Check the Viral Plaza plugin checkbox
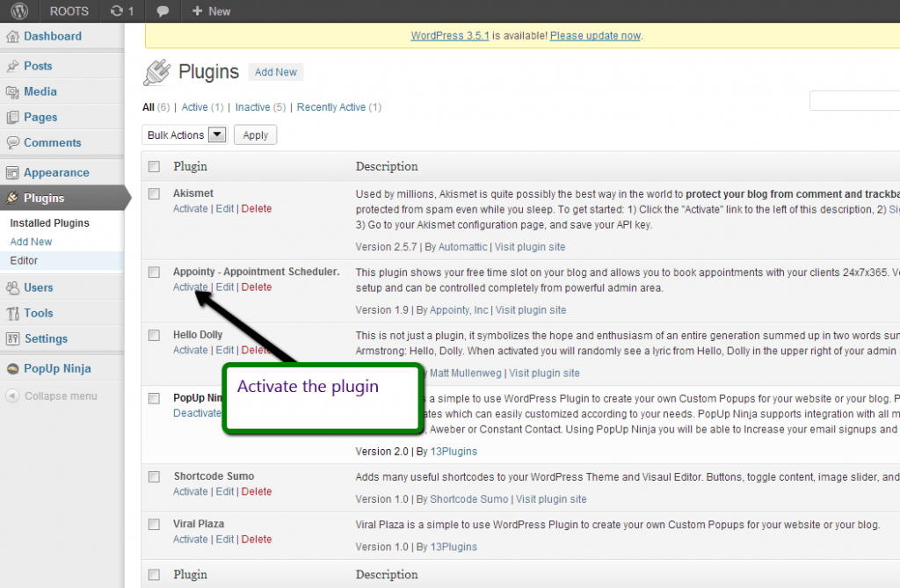 click(x=154, y=524)
